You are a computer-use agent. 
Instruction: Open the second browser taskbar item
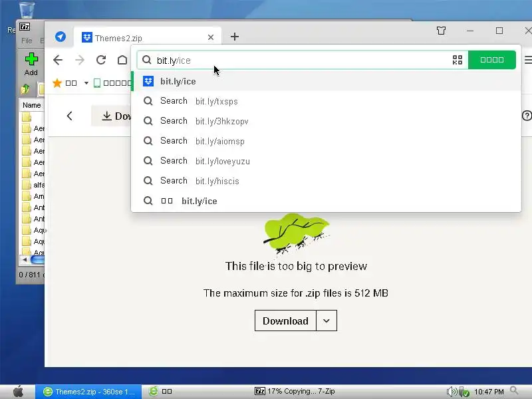tap(160, 392)
